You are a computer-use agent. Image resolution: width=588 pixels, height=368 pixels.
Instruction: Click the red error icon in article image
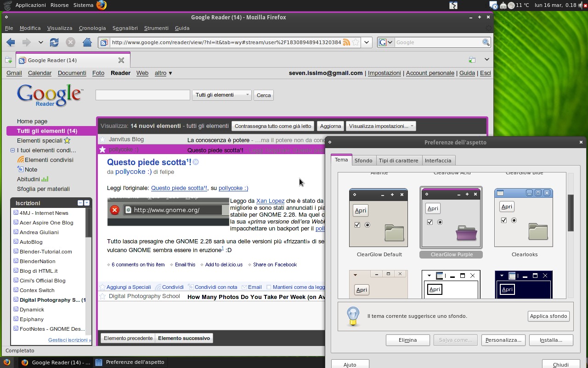point(114,210)
